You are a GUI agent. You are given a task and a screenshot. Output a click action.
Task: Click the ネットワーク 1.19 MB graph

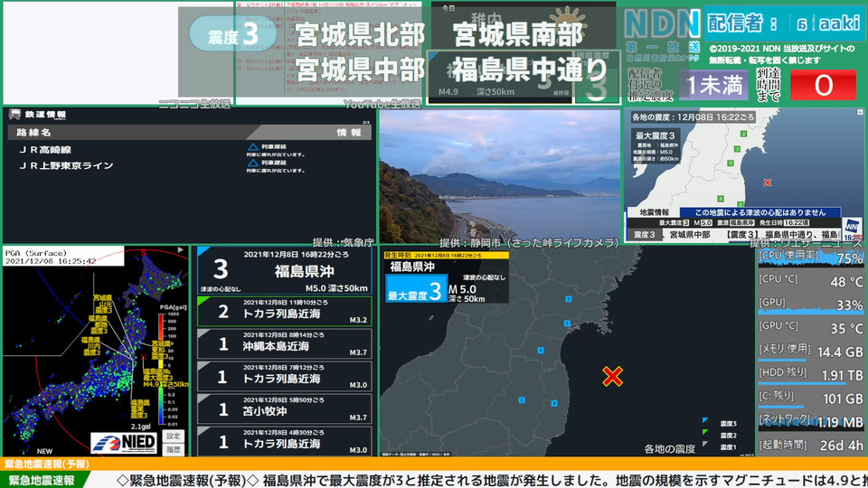(810, 422)
